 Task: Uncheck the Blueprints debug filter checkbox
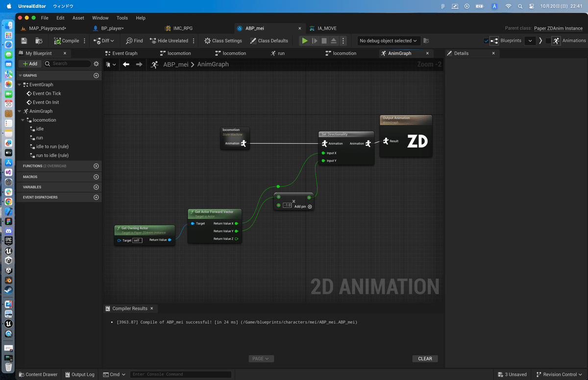(487, 41)
